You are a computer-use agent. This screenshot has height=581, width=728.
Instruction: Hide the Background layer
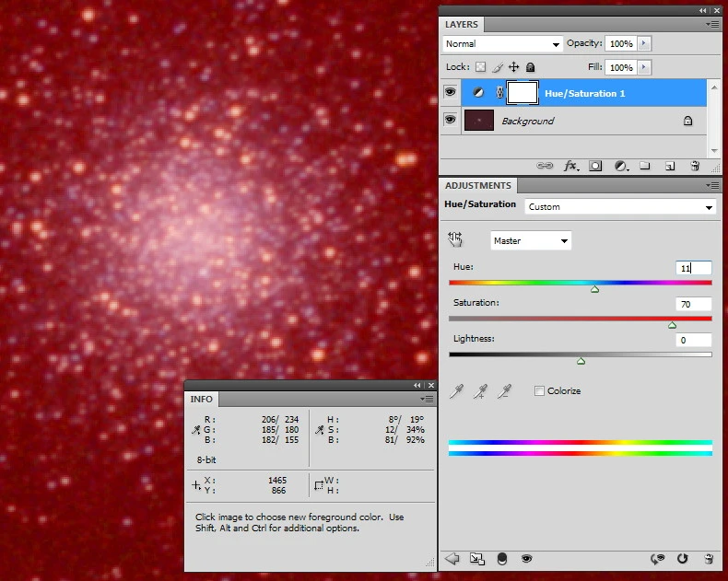click(x=451, y=121)
